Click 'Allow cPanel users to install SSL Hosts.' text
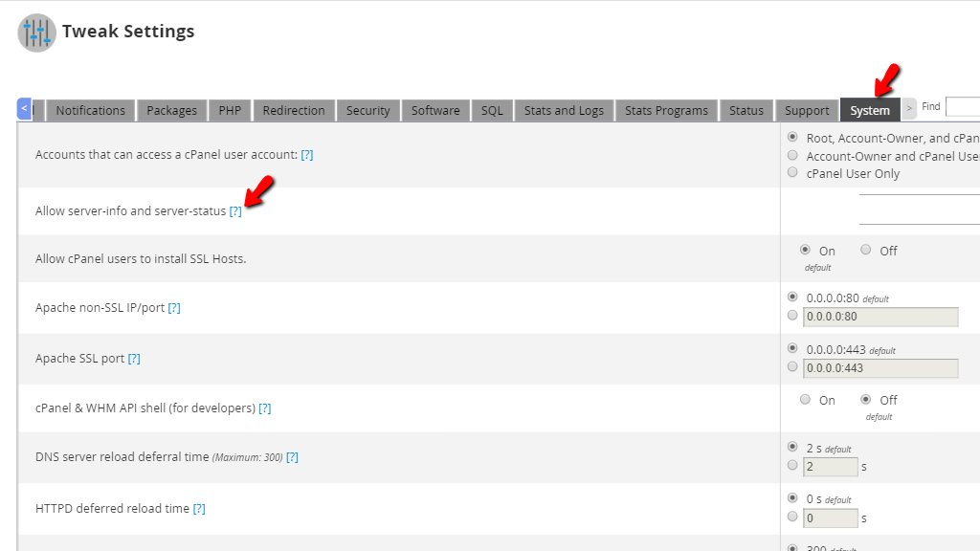 pos(141,258)
